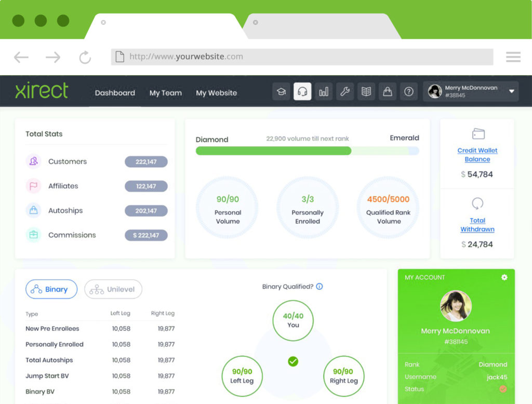Switch to the Unilevel view
The width and height of the screenshot is (532, 404).
pos(113,289)
